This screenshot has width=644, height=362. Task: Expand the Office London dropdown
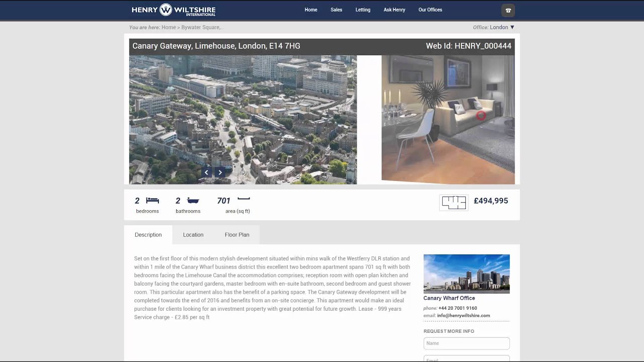(x=502, y=27)
